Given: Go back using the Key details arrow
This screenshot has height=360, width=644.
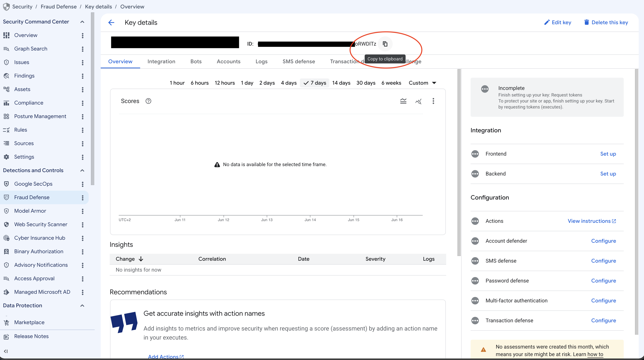Looking at the screenshot, I should pos(111,23).
